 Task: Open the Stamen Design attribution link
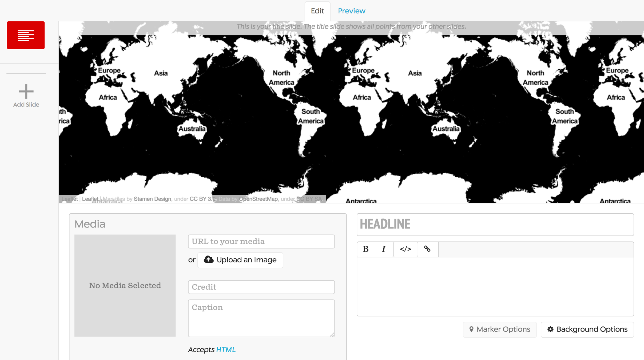click(152, 199)
